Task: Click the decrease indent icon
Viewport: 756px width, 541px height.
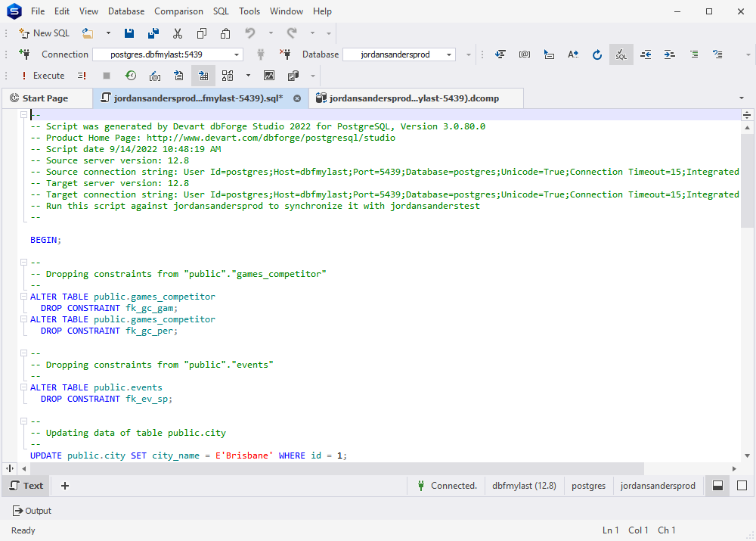Action: 646,54
